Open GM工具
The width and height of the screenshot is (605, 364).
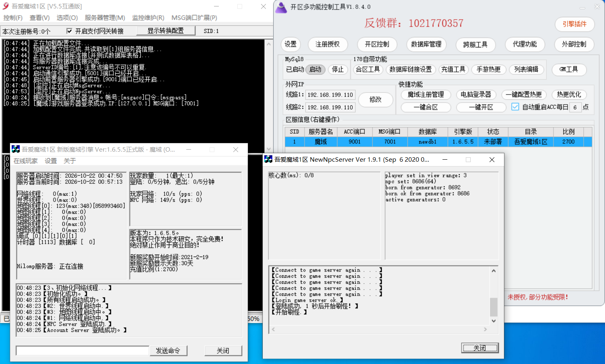click(569, 70)
